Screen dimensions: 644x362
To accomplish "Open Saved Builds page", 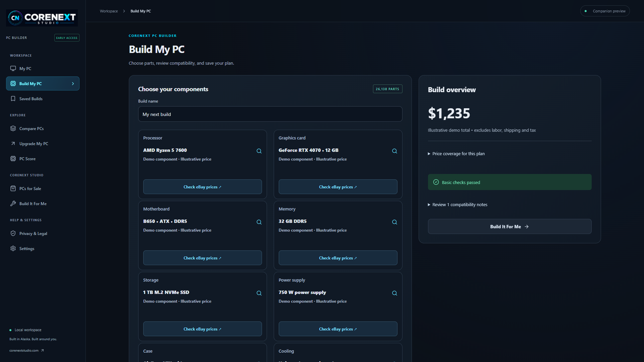I will (x=43, y=99).
